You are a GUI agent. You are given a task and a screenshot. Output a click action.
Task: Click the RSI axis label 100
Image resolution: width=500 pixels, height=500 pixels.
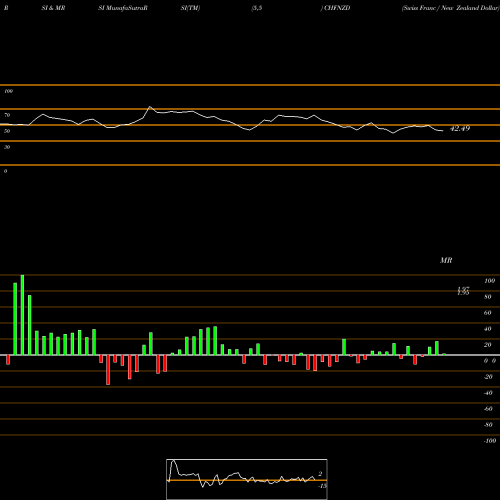point(9,91)
